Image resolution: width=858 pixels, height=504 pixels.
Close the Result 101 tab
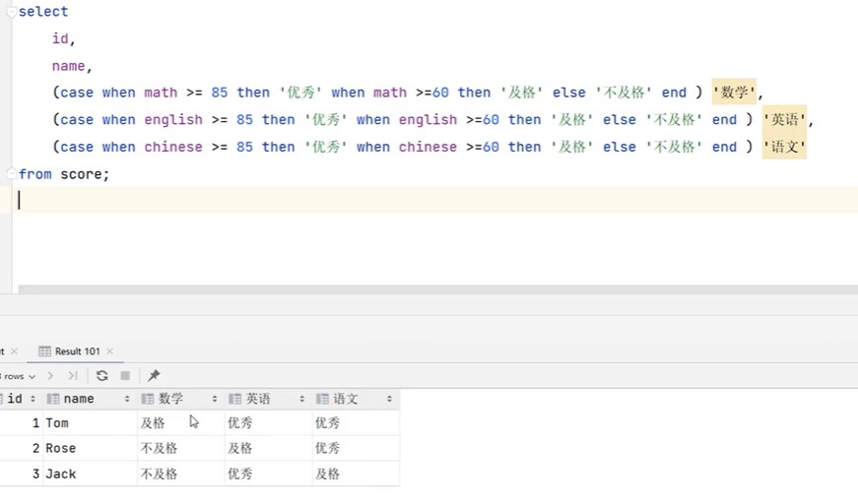click(109, 351)
